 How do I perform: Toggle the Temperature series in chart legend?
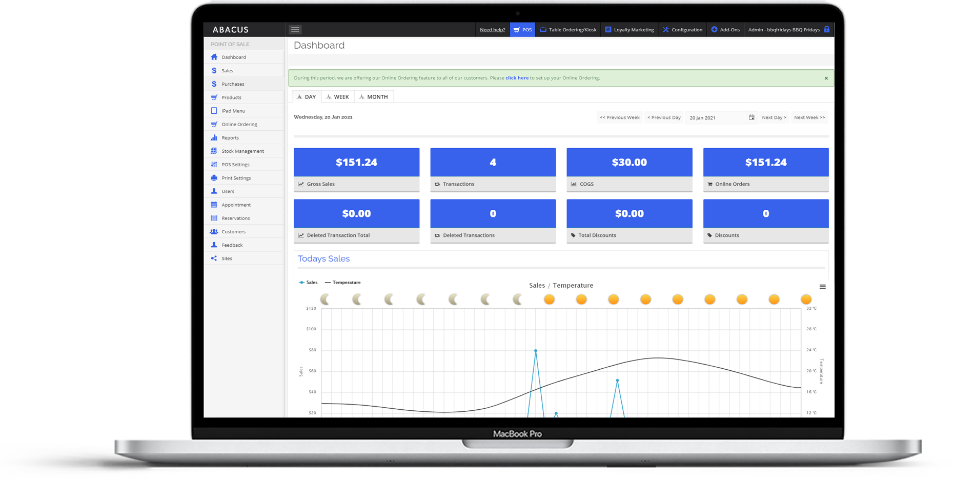pos(343,283)
